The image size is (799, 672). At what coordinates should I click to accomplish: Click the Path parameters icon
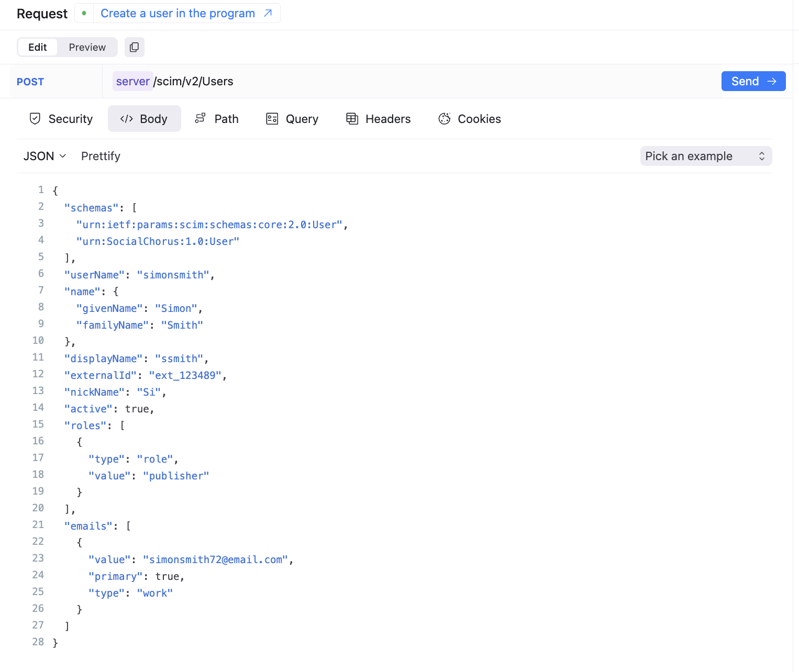200,118
